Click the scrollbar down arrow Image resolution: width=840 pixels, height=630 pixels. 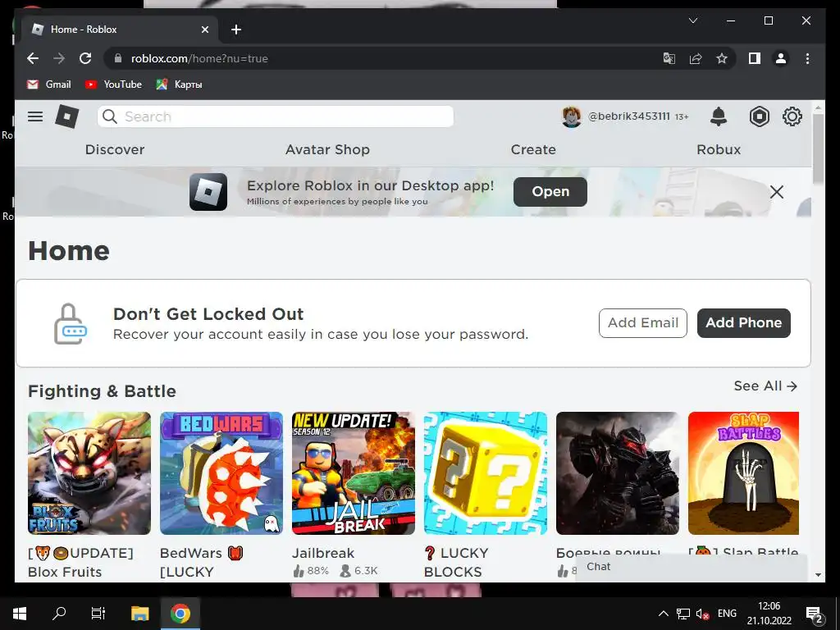(818, 575)
